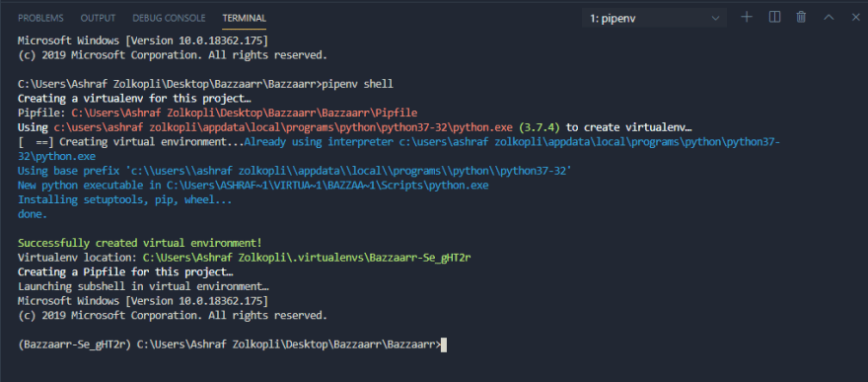The image size is (868, 382).
Task: Click 'Successfully created virtual environment!' line
Action: coord(139,243)
